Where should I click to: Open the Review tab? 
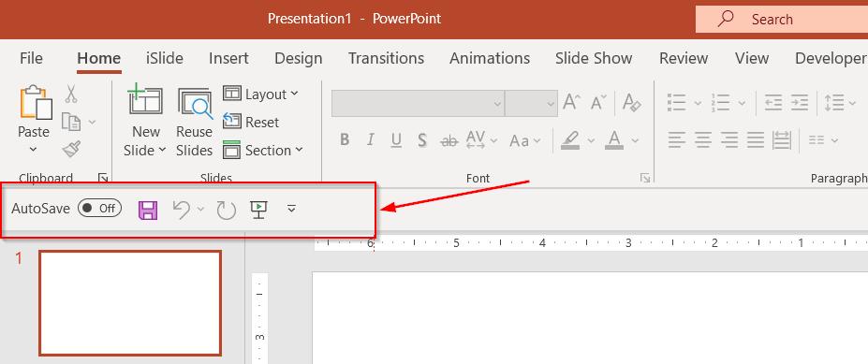tap(684, 58)
